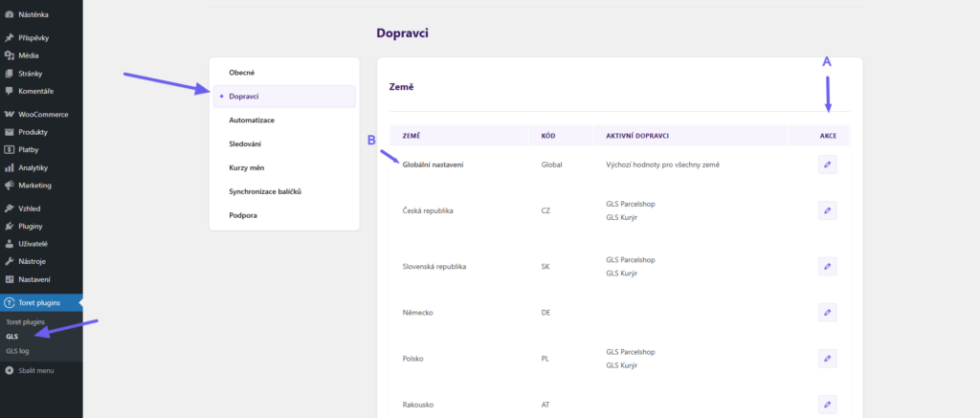Image resolution: width=980 pixels, height=418 pixels.
Task: Switch to the Automatizace tab
Action: coord(252,121)
